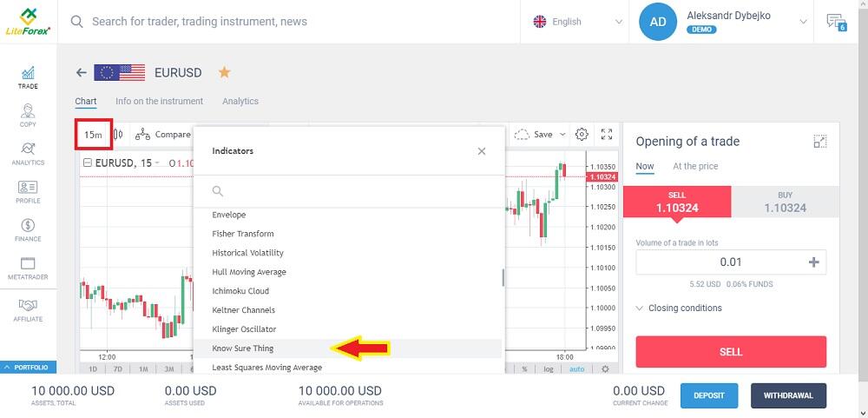Select BUY 1.10324 price box

click(x=785, y=202)
